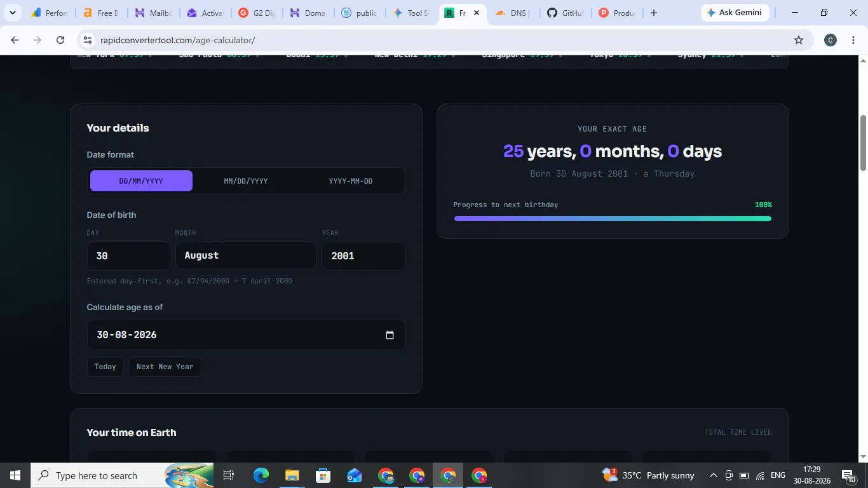
Task: Open Microsoft Store from the taskbar
Action: click(323, 475)
